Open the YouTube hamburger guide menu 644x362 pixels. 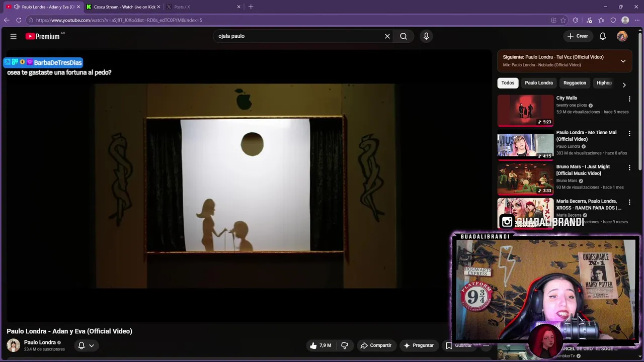(14, 36)
